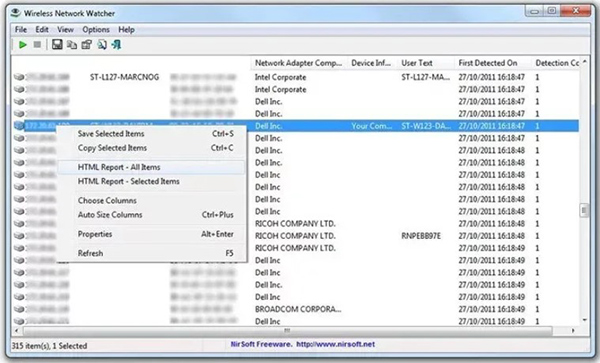Click the vertical scrollbar thumb
Screen dimensions: 600x363
coord(584,210)
